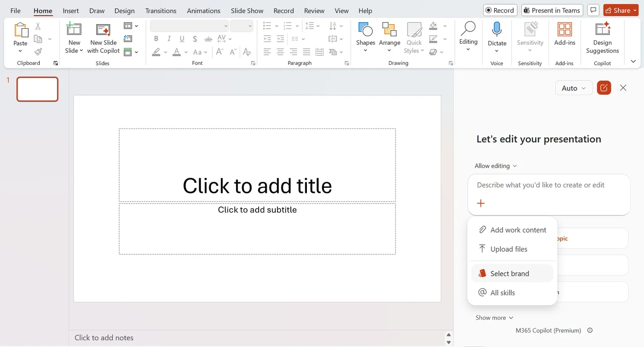Toggle Bold formatting

click(x=156, y=39)
